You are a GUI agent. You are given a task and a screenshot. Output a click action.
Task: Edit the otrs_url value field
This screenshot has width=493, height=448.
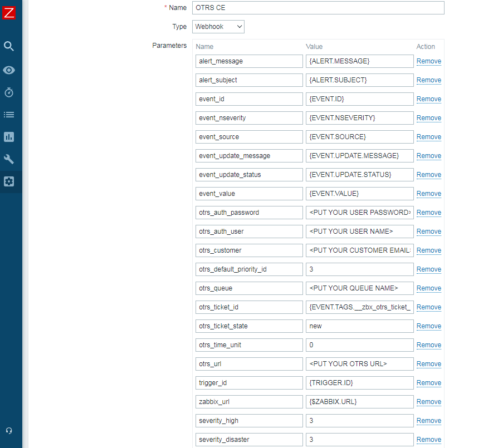pos(359,364)
